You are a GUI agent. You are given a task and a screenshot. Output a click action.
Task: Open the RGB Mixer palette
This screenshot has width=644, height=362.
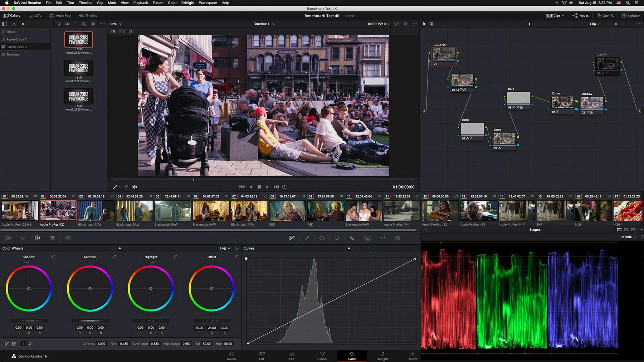(x=53, y=238)
